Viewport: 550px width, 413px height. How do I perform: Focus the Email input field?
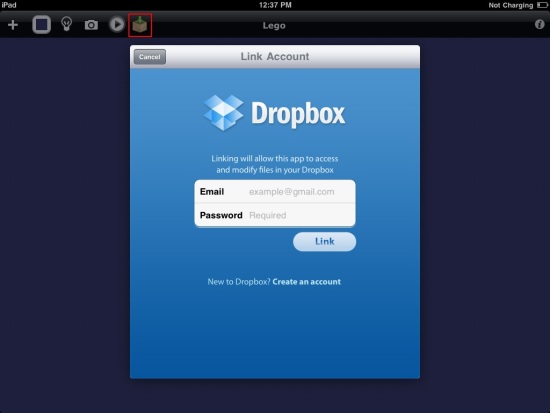[275, 192]
